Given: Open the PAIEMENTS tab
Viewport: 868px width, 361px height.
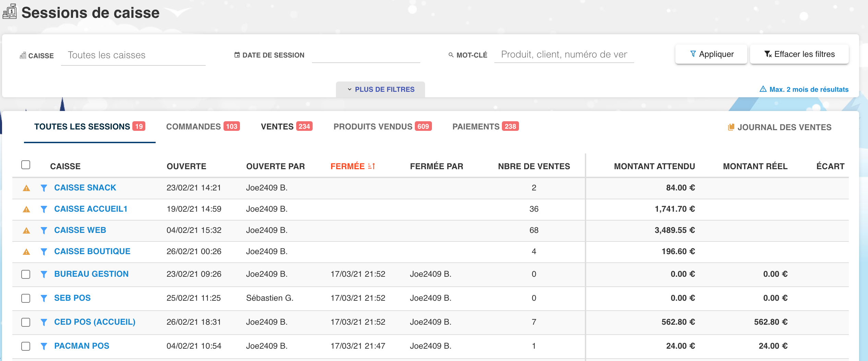Looking at the screenshot, I should [485, 127].
